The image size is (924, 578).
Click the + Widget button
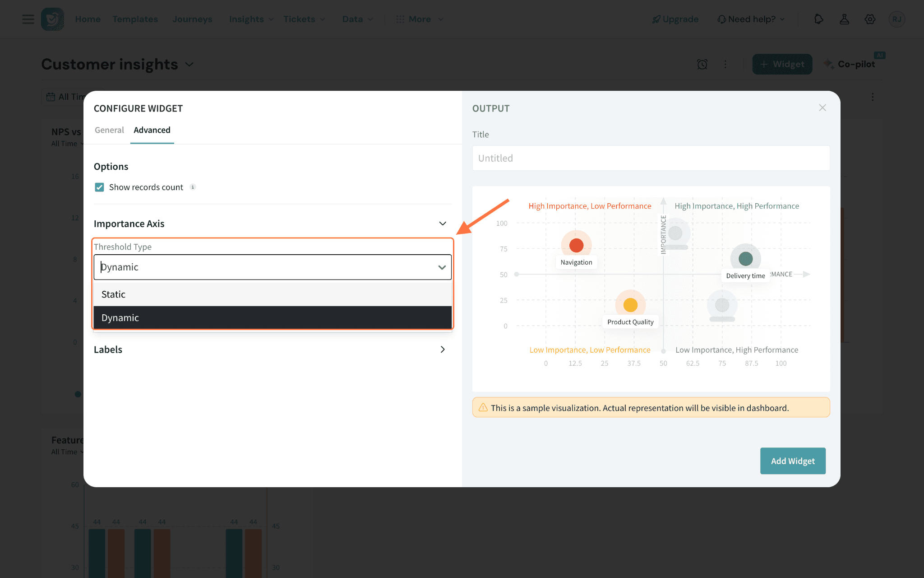(782, 64)
